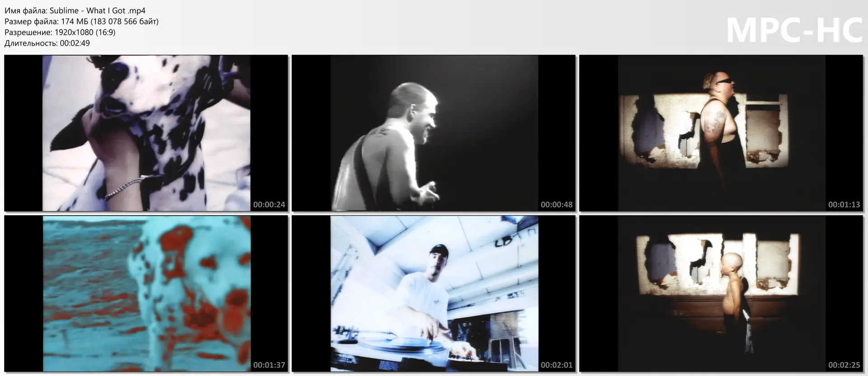
Task: Click the 00:00:24 timestamp label
Action: click(x=269, y=204)
